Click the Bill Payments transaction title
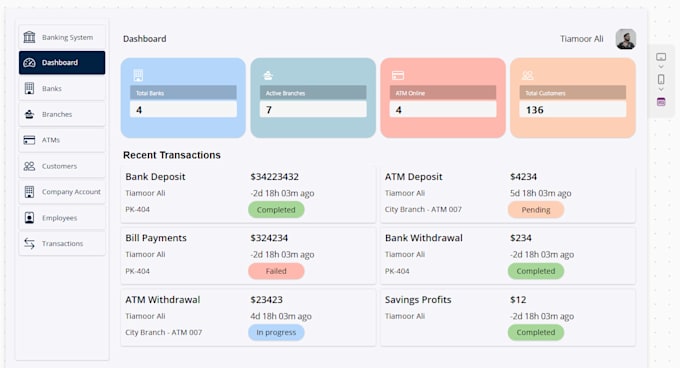 coord(156,238)
